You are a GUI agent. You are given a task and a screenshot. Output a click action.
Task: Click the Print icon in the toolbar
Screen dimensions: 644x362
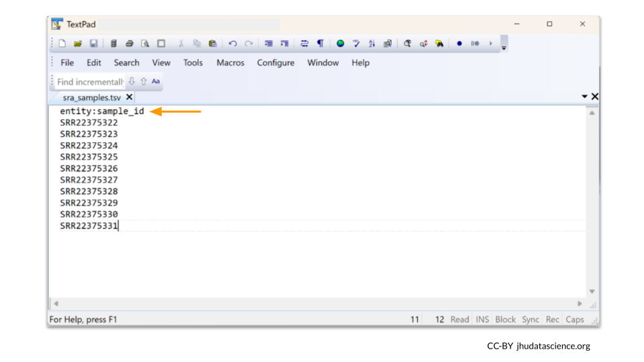(129, 44)
